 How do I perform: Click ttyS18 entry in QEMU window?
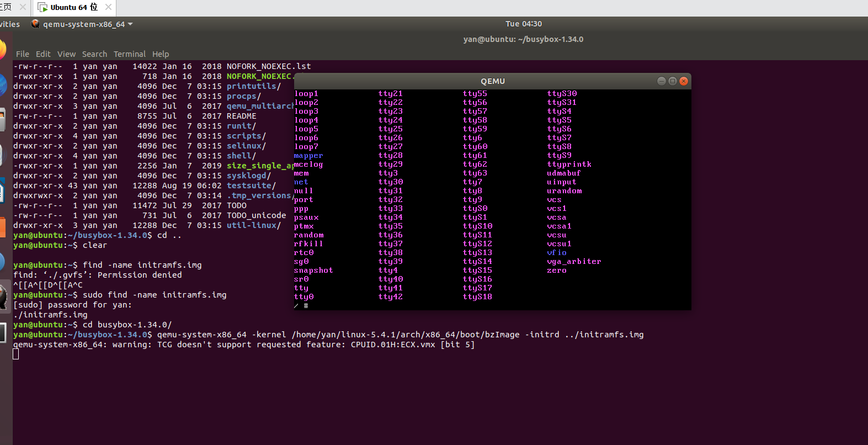pyautogui.click(x=477, y=296)
